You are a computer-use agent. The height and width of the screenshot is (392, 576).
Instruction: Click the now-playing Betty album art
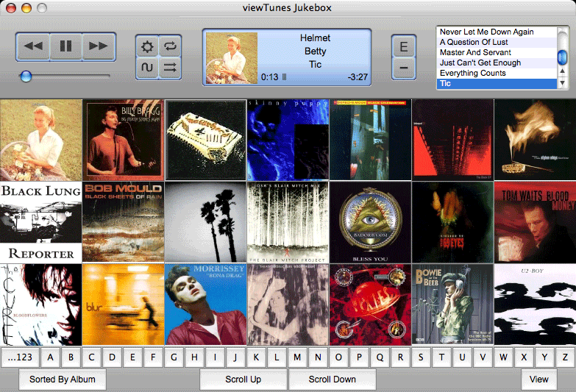click(232, 58)
